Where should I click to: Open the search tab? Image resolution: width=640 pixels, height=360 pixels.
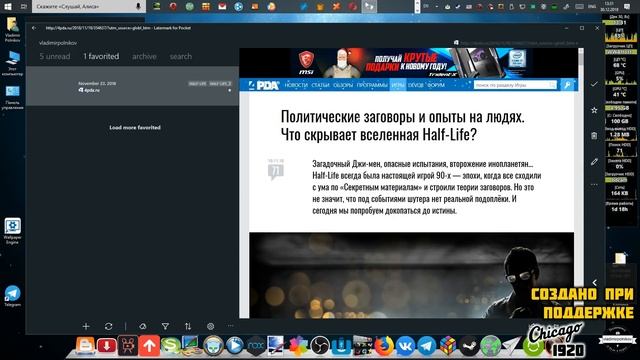[181, 56]
